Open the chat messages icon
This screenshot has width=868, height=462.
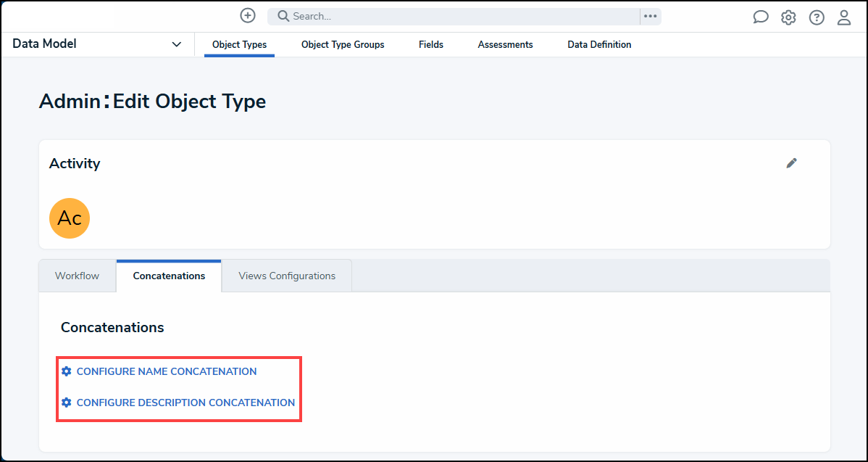760,16
